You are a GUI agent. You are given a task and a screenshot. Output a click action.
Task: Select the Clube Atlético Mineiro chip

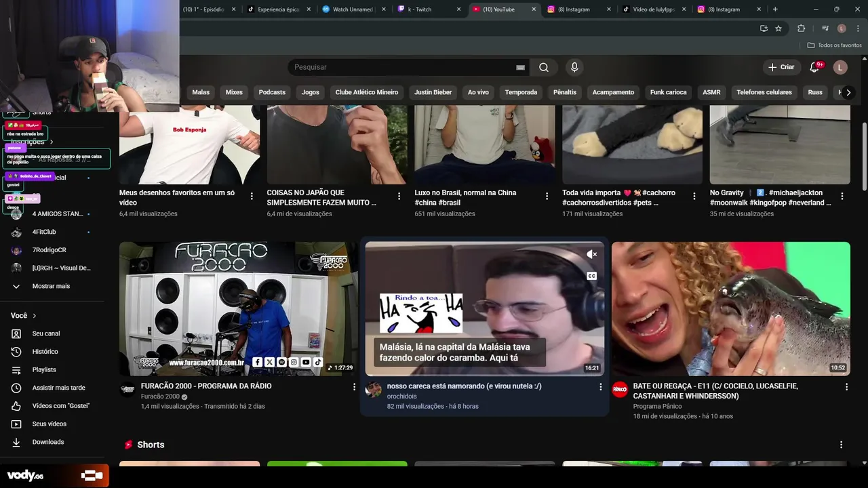click(x=367, y=92)
